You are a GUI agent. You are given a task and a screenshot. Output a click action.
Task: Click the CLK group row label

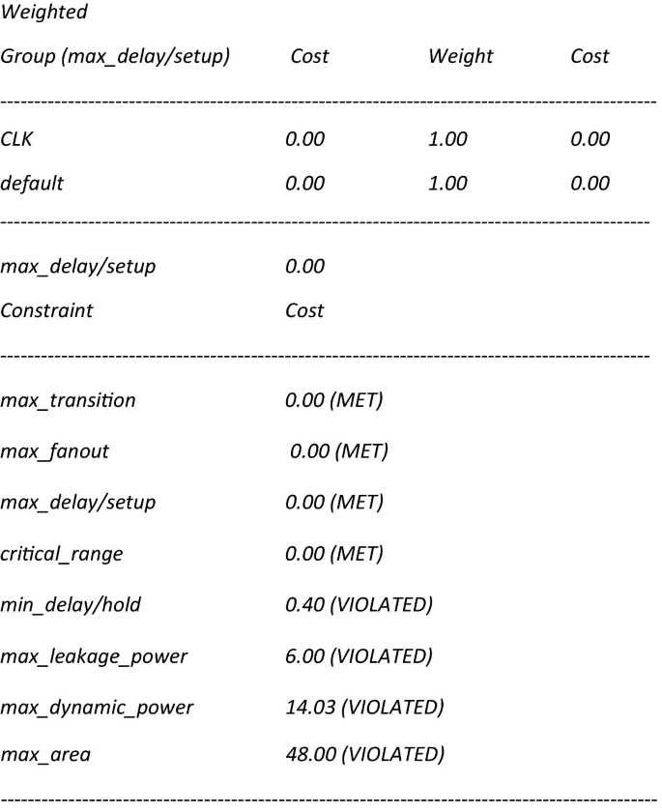point(16,139)
